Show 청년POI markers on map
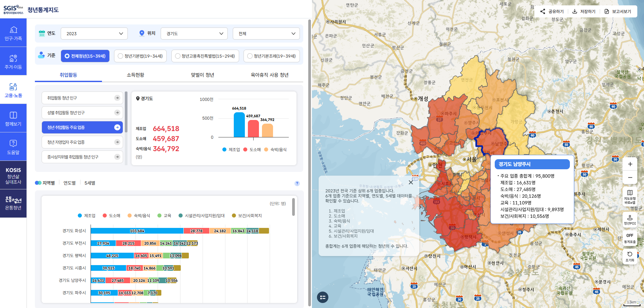644x308 pixels. 630,220
